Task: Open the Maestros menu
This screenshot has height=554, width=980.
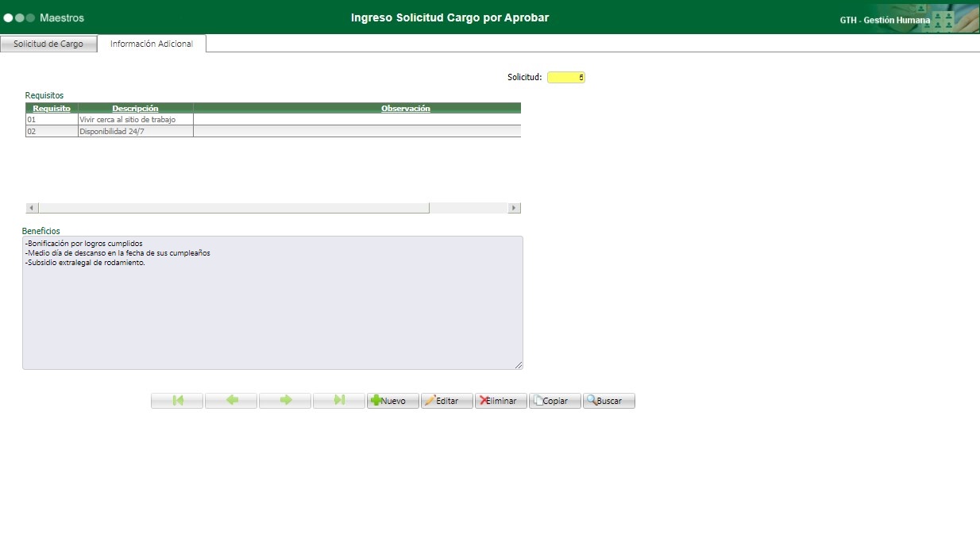Action: pos(62,17)
